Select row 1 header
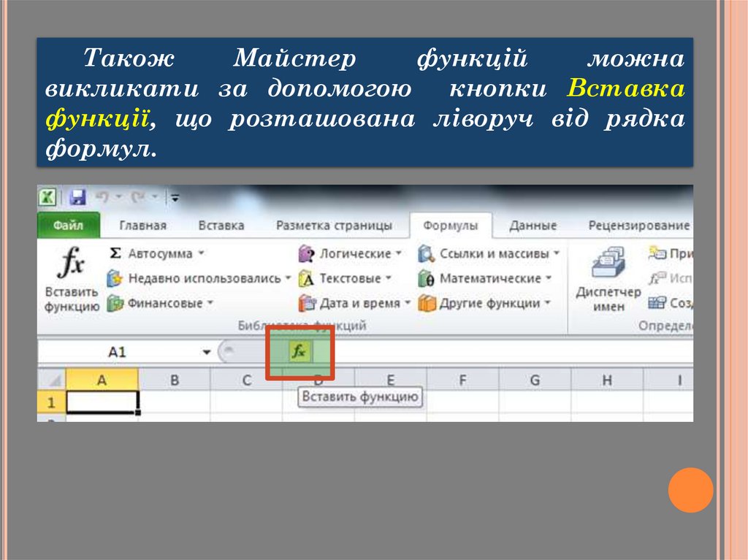748x560 pixels. pyautogui.click(x=51, y=402)
